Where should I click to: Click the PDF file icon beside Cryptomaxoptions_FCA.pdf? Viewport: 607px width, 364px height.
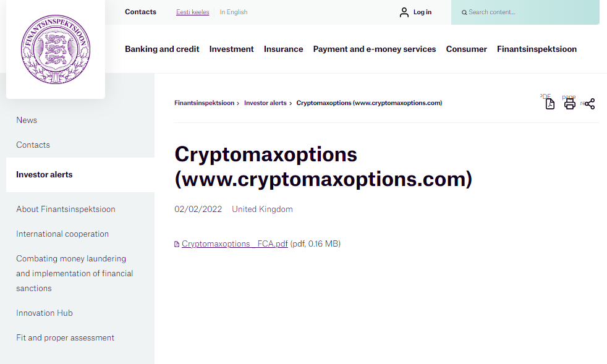point(177,244)
